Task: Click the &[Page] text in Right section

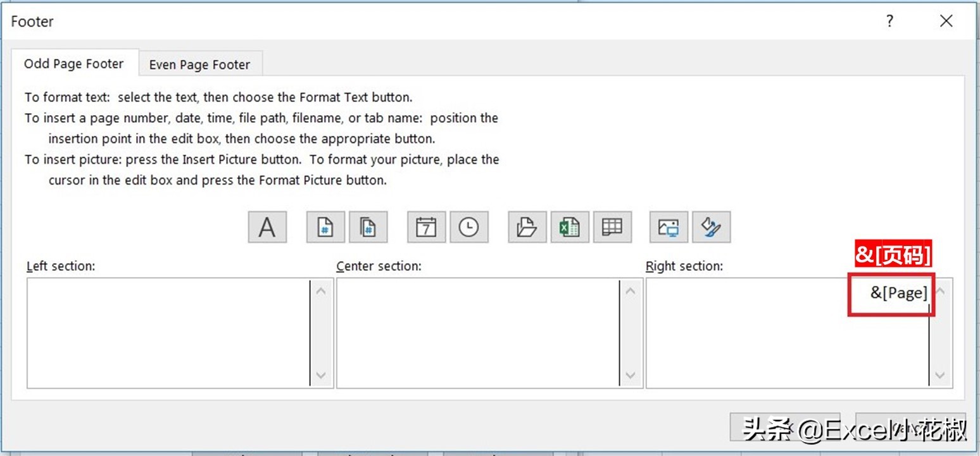Action: point(898,293)
